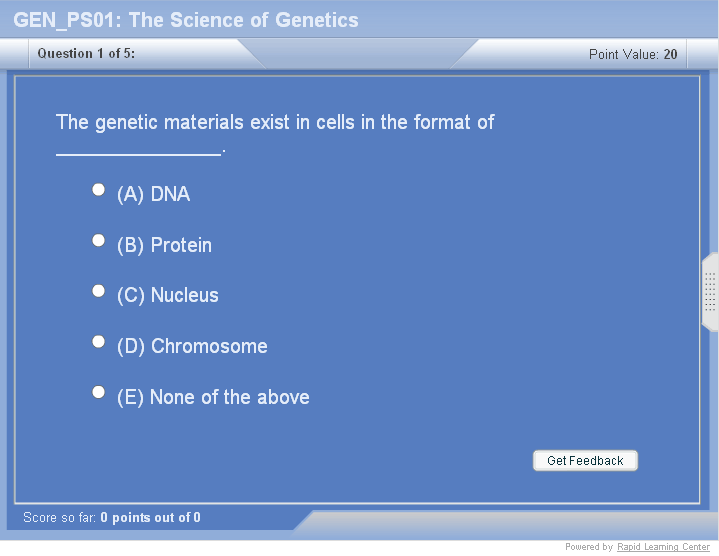Open the Rapid Learning Center link

tap(663, 547)
